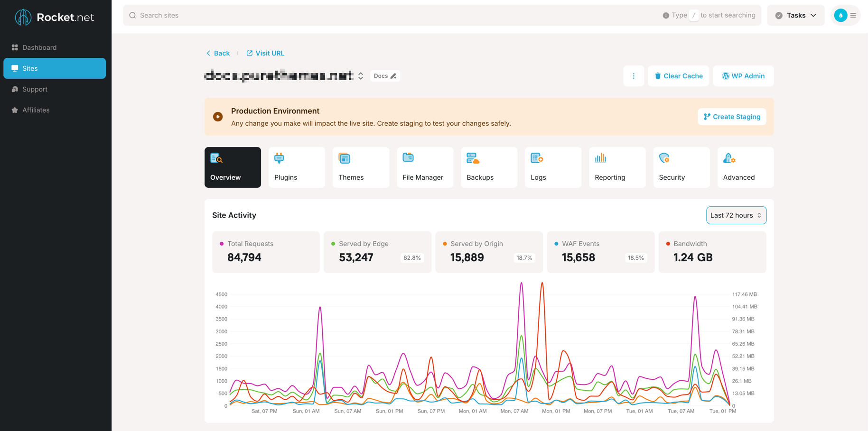Click the pencil icon beside Docs label

(x=393, y=76)
